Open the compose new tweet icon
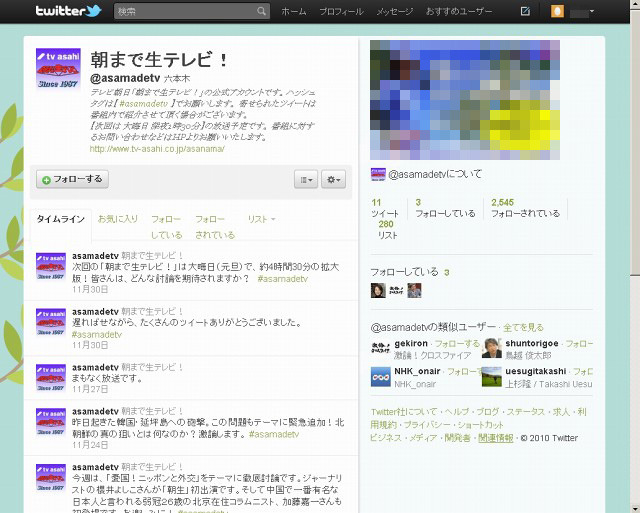Screen dimensions: 640x513 pyautogui.click(x=525, y=11)
